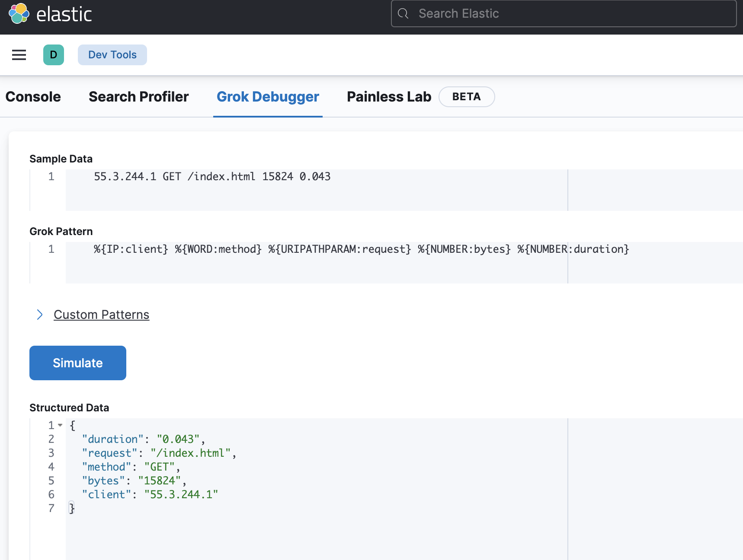Switch to the Console tab
This screenshot has width=743, height=560.
33,97
